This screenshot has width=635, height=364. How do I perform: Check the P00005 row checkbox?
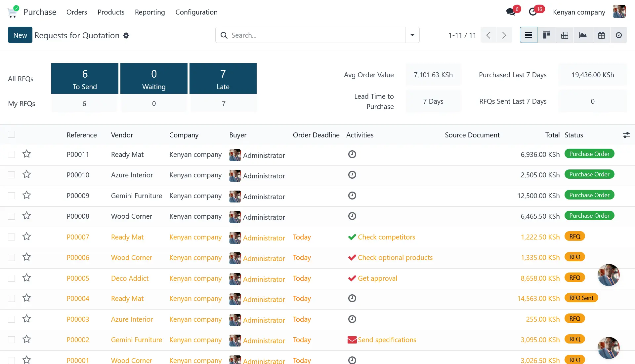tap(12, 278)
